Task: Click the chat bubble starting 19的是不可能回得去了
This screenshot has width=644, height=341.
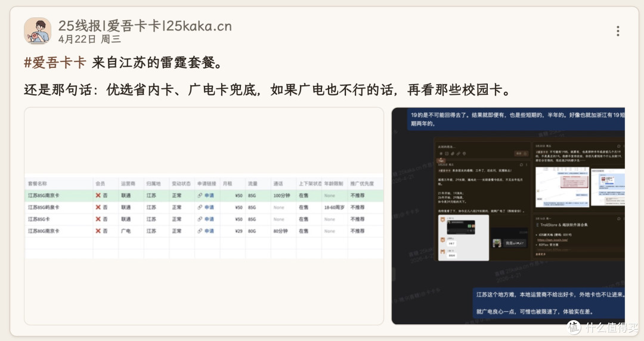Action: point(516,119)
